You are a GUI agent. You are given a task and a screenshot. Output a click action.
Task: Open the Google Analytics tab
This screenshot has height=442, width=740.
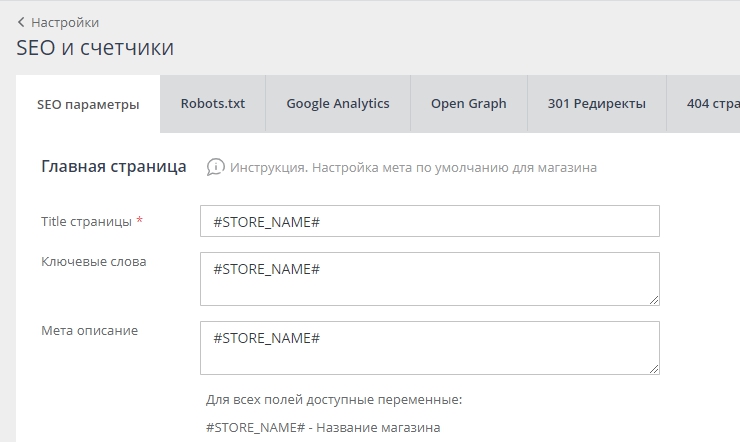337,103
